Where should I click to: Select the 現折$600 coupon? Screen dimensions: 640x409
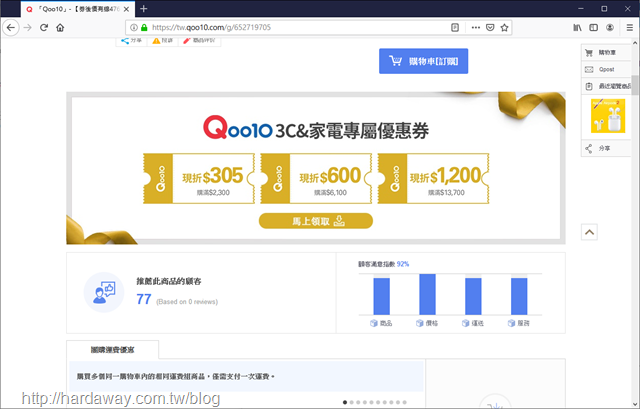pyautogui.click(x=316, y=178)
